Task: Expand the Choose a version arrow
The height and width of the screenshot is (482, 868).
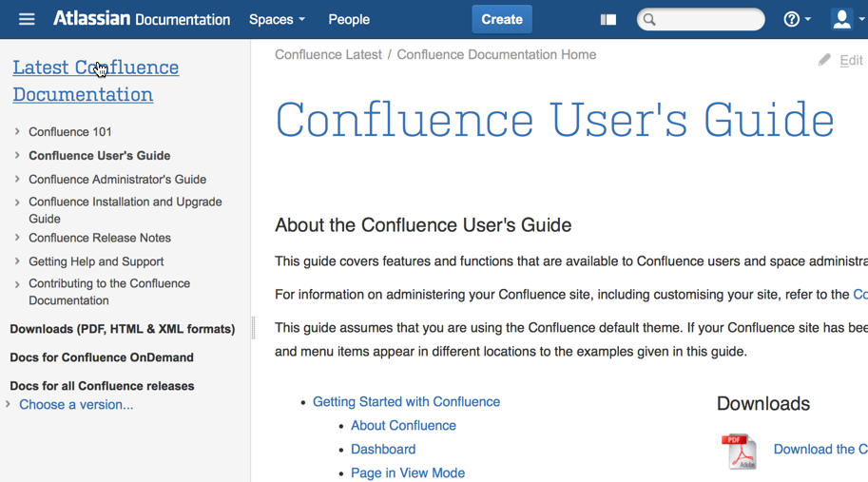Action: pyautogui.click(x=8, y=405)
